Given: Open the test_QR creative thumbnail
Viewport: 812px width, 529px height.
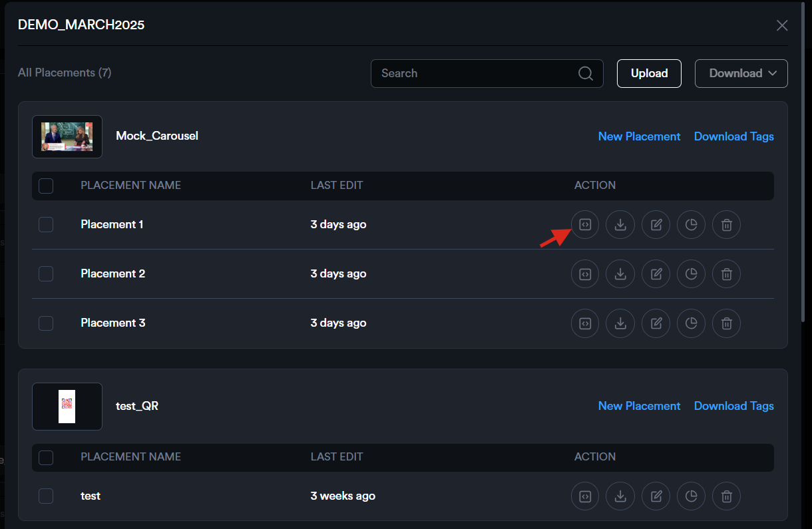Looking at the screenshot, I should tap(67, 407).
